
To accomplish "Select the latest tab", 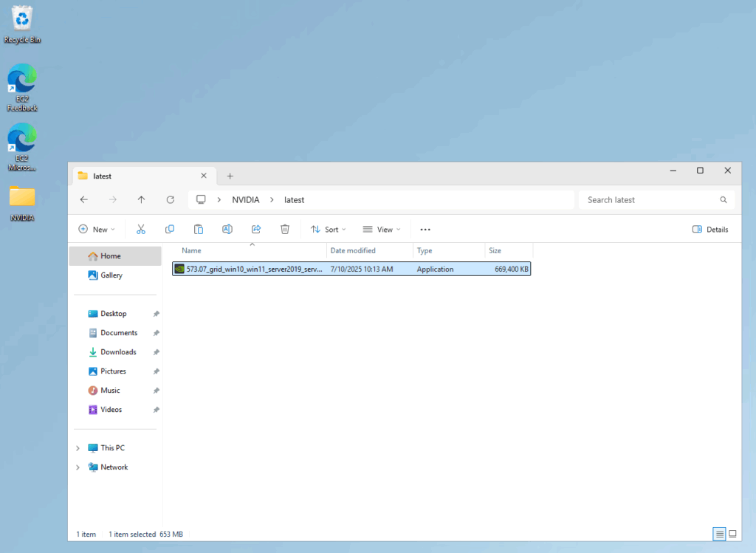I will pyautogui.click(x=144, y=176).
